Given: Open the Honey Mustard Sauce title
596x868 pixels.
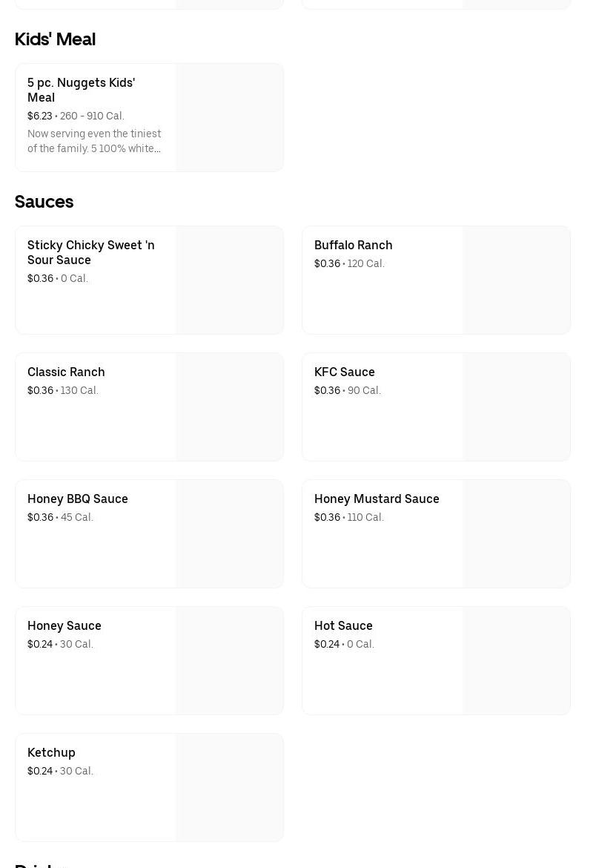Looking at the screenshot, I should click(377, 499).
